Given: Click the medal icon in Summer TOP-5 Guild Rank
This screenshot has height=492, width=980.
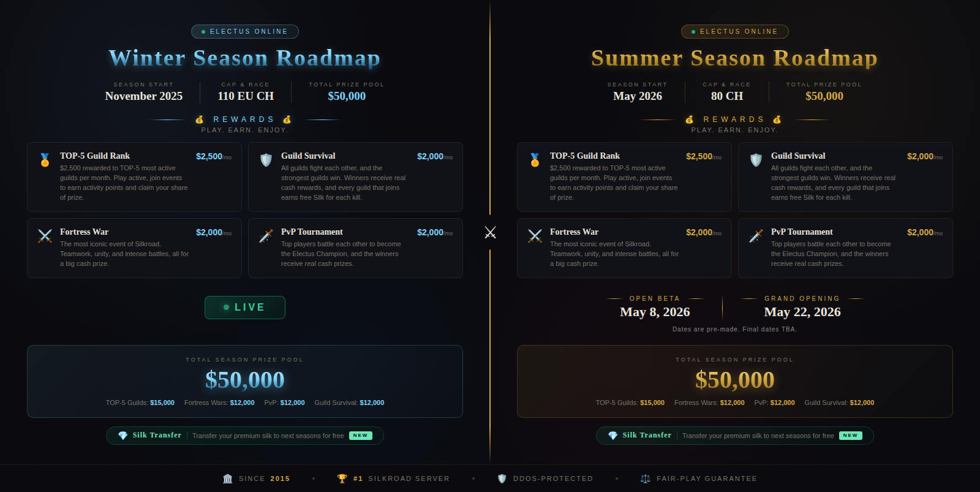Looking at the screenshot, I should (x=535, y=160).
